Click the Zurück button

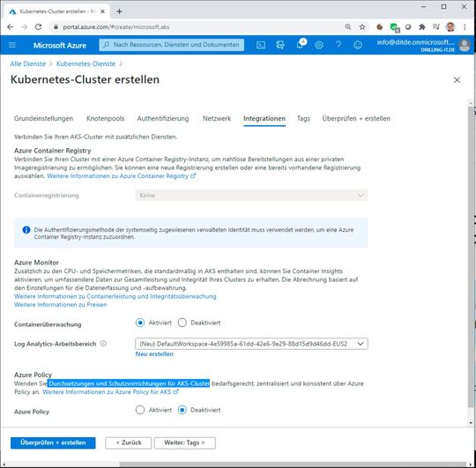pos(129,442)
